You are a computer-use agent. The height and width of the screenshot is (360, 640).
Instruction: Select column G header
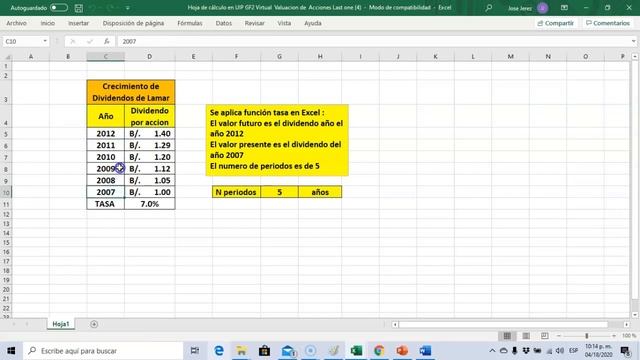click(x=279, y=57)
